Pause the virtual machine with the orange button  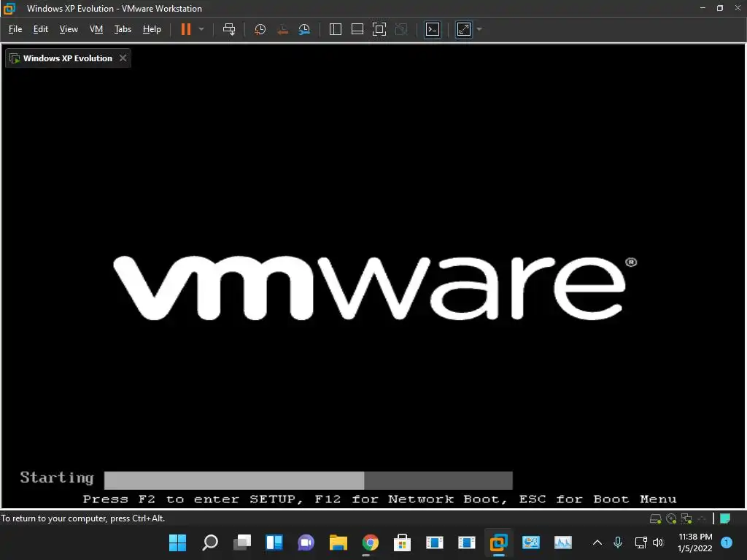point(186,29)
